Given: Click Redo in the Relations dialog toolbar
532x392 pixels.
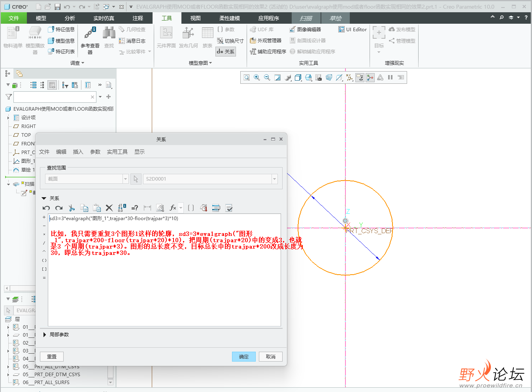Looking at the screenshot, I should pos(59,208).
